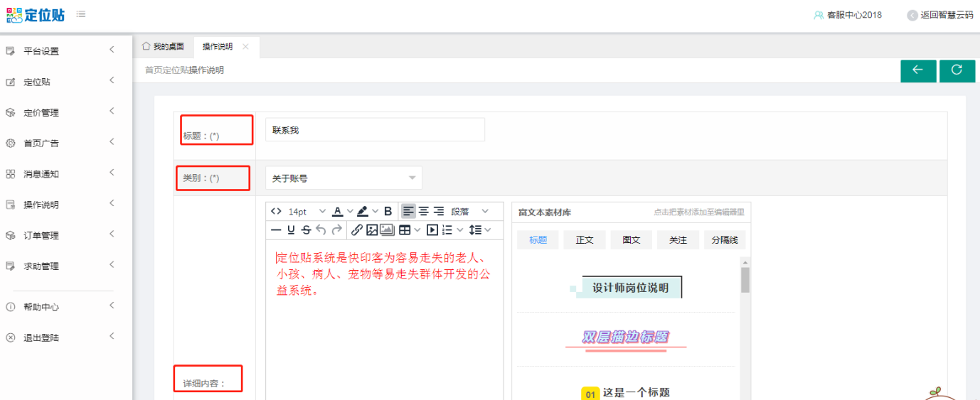Viewport: 980px width, 400px height.
Task: Select right text alignment
Action: [439, 212]
